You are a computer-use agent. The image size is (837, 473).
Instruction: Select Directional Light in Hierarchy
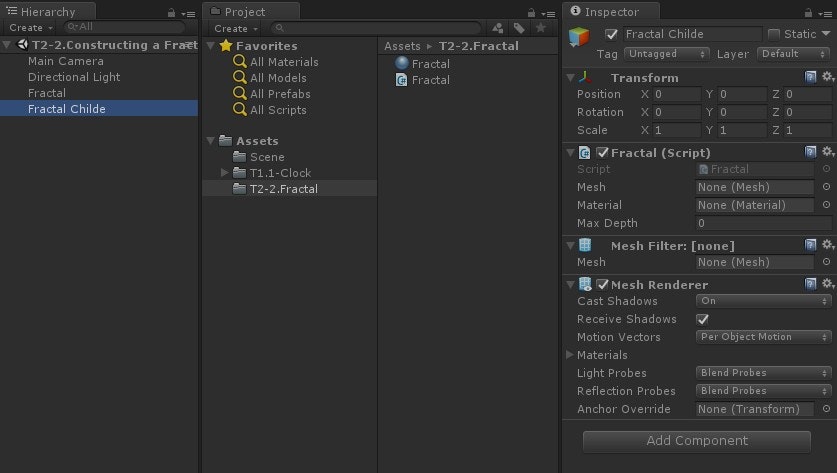coord(74,77)
